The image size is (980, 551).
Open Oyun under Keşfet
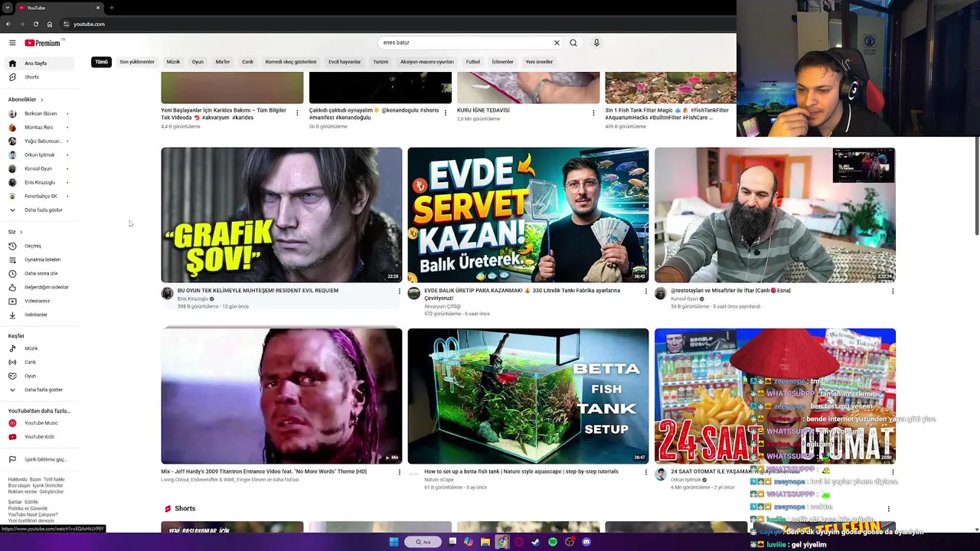pos(40,376)
